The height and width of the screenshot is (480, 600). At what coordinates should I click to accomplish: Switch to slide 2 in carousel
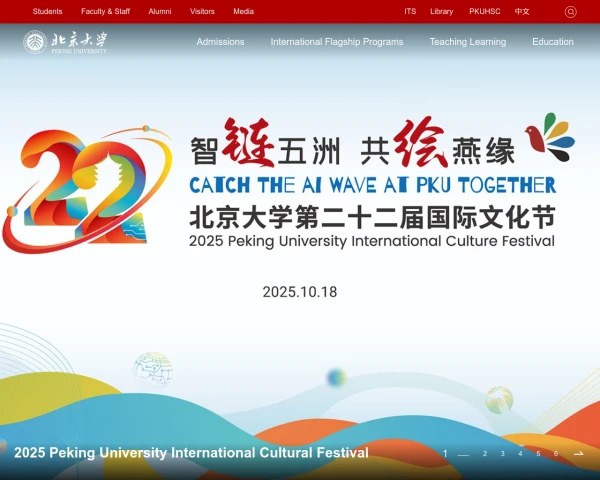485,454
